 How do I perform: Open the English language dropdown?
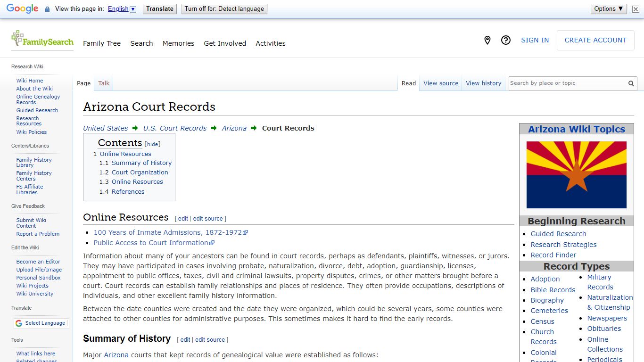click(x=122, y=9)
